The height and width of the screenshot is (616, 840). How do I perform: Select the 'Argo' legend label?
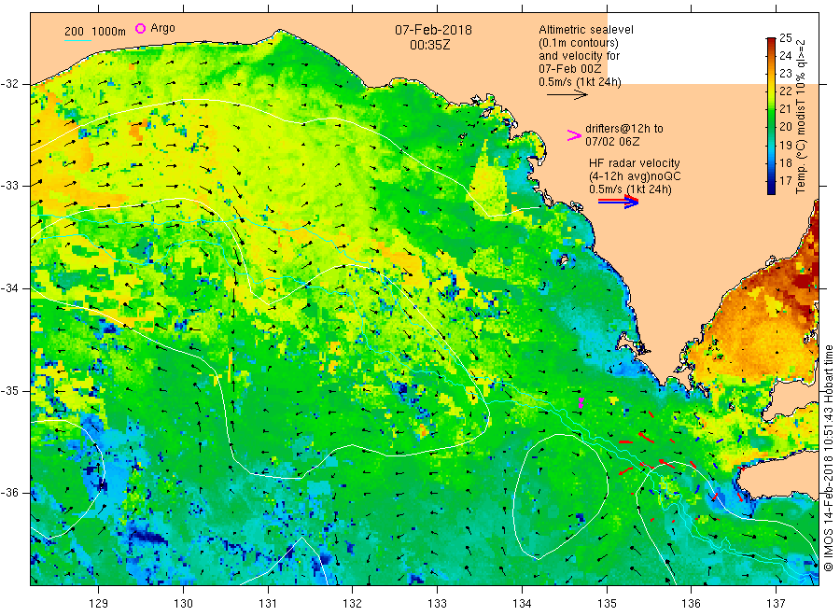162,28
